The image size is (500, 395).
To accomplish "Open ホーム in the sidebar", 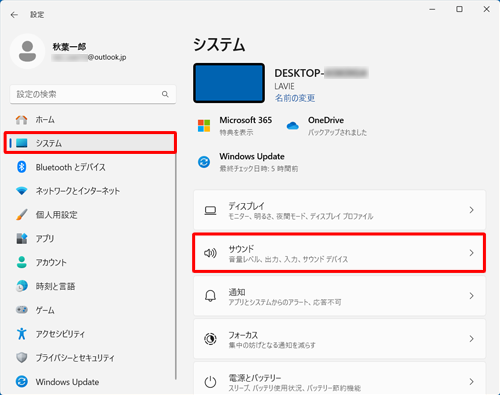I will (90, 120).
